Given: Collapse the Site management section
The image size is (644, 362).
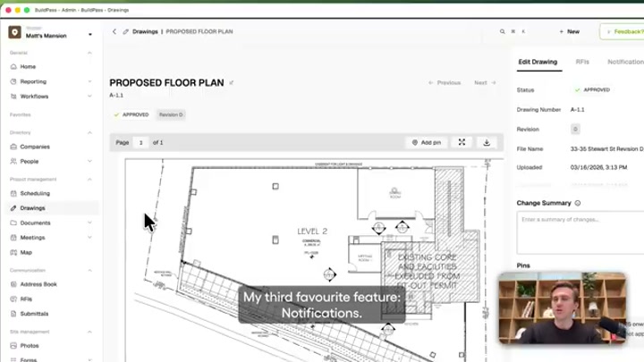Looking at the screenshot, I should coord(89,332).
